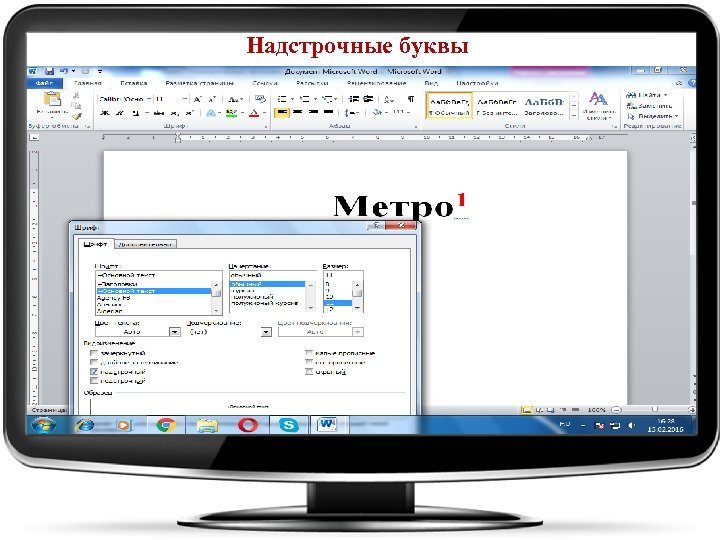Image resolution: width=720 pixels, height=540 pixels.
Task: Click the Paste clipboard icon
Action: pyautogui.click(x=52, y=99)
